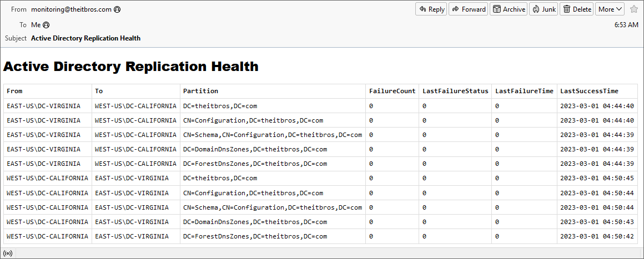The width and height of the screenshot is (644, 259).
Task: Open the More actions dropdown
Action: coord(610,9)
